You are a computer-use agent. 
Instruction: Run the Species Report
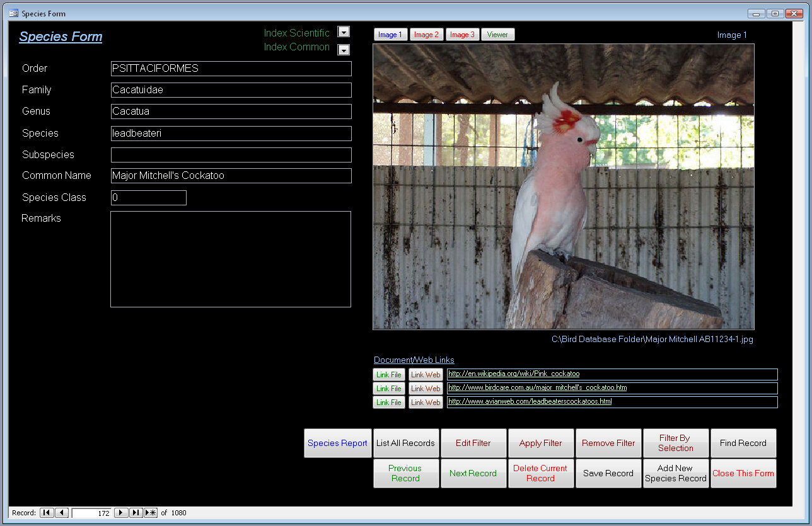337,443
